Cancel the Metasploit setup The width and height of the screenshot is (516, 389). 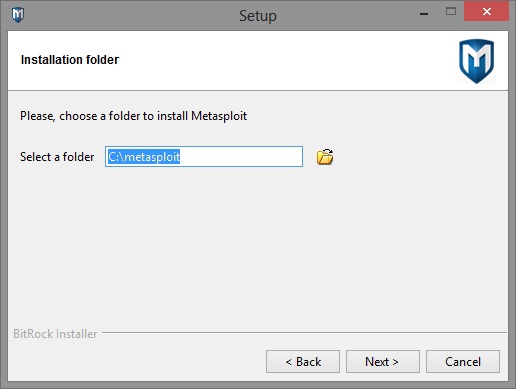coord(463,361)
